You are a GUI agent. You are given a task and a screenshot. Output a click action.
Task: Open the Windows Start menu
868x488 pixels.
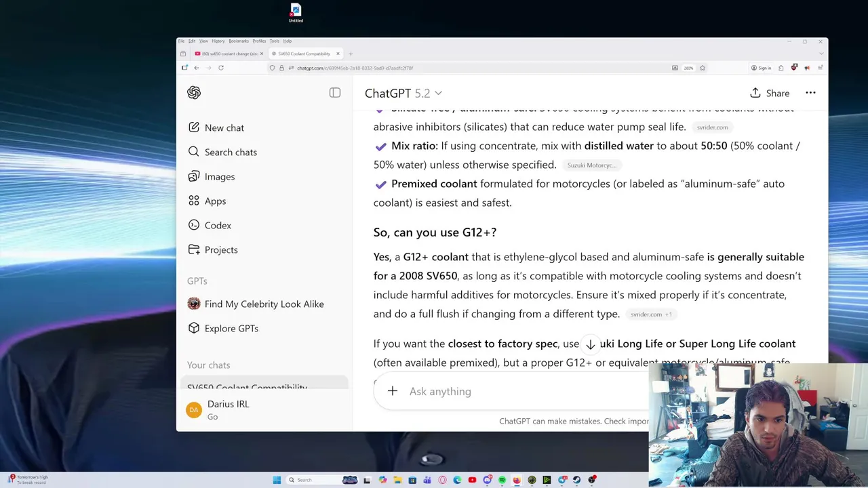click(277, 480)
